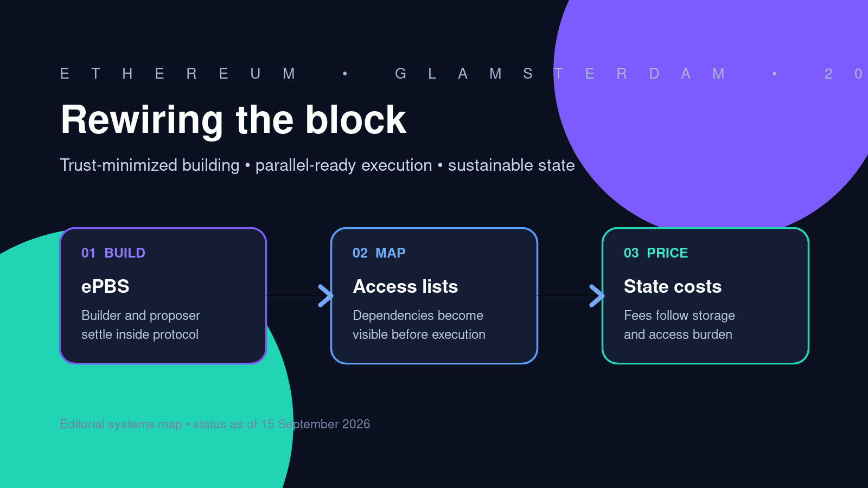
Task: Click the Rewiring the block title
Action: pyautogui.click(x=233, y=120)
